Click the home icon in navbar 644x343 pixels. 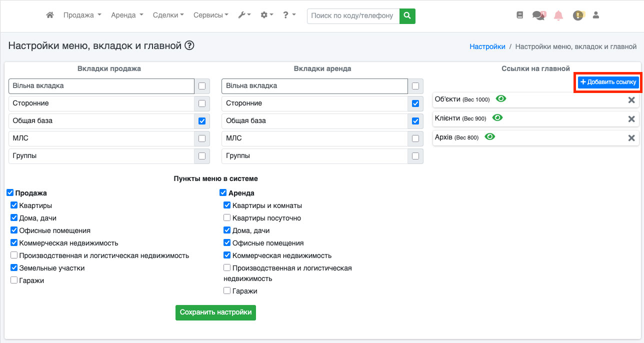pyautogui.click(x=50, y=15)
